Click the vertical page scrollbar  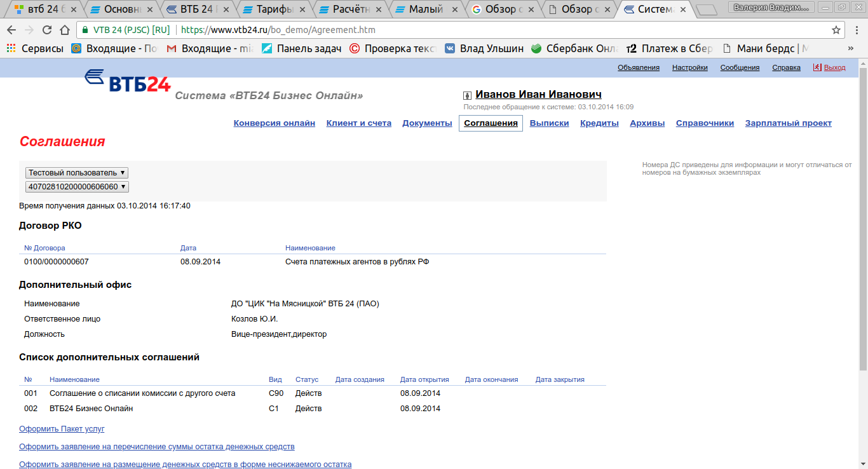click(863, 216)
